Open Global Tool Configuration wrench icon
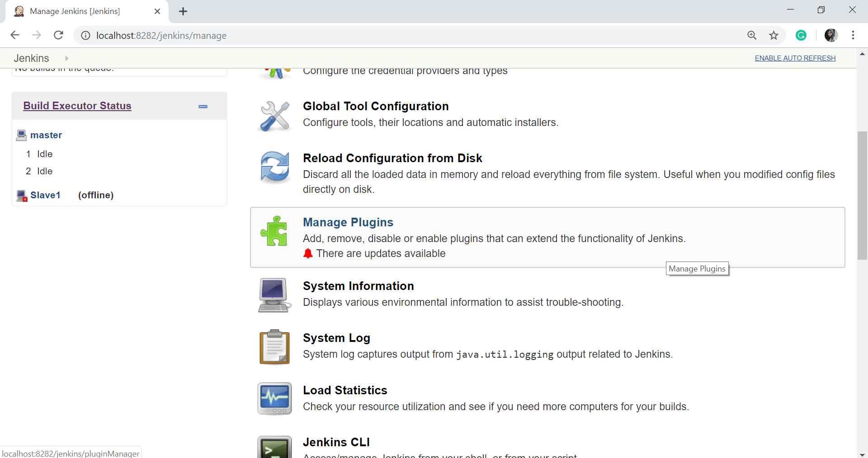 click(275, 116)
